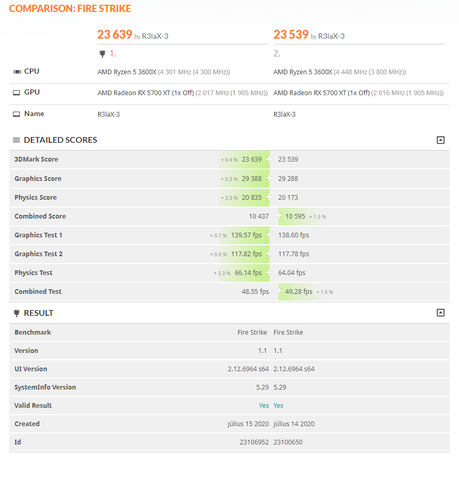Select Physics Test value 64.04 fps
This screenshot has height=480, width=459.
tap(292, 273)
